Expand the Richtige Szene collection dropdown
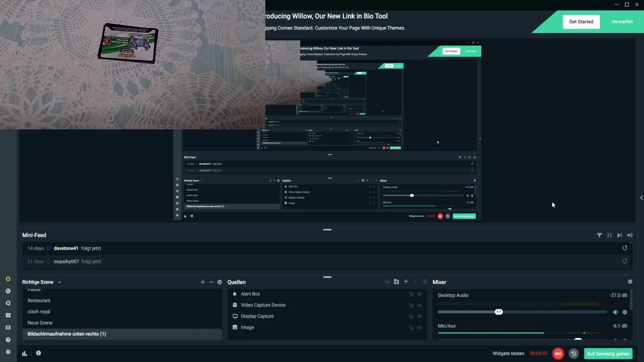 point(59,282)
